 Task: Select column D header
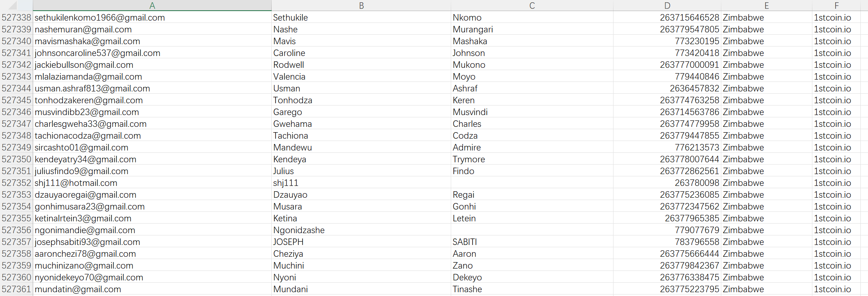[x=667, y=5]
